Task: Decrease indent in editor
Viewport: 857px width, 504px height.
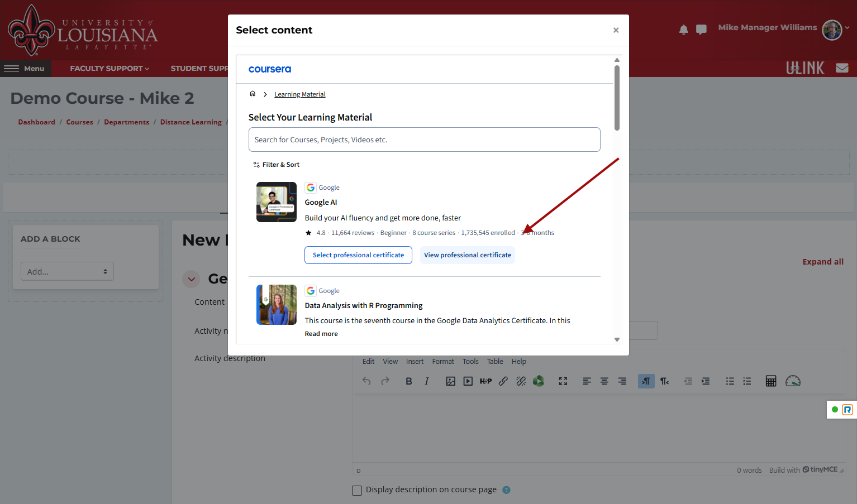Action: (x=688, y=381)
